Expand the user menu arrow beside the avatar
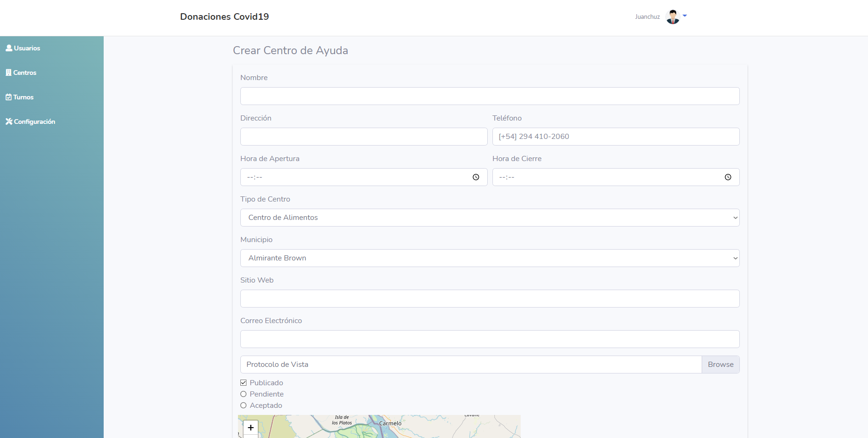The height and width of the screenshot is (438, 868). [685, 16]
